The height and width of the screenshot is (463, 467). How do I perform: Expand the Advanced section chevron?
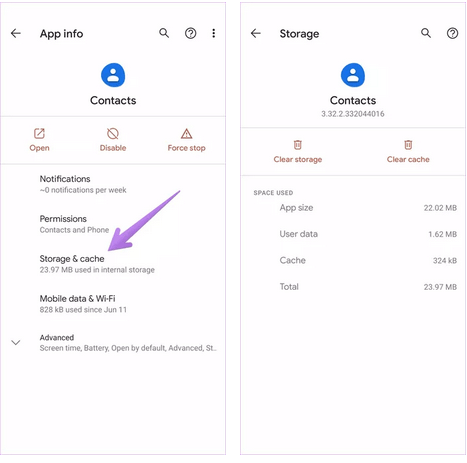[16, 343]
